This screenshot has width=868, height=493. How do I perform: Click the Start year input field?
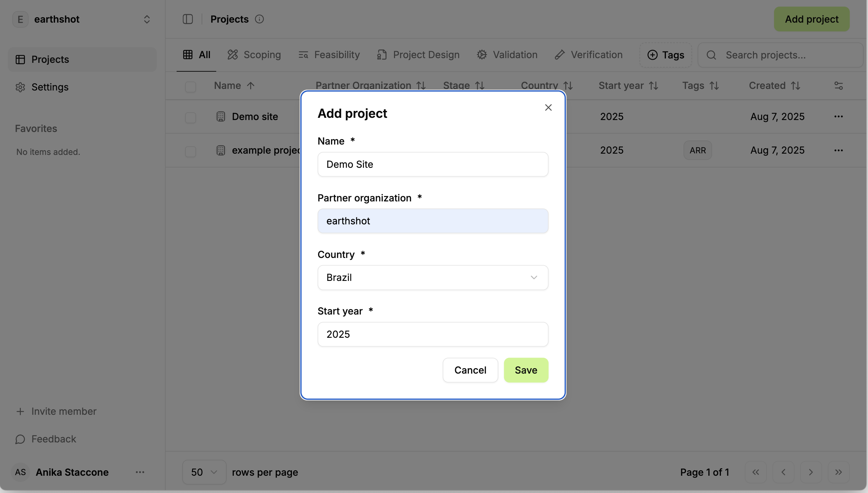coord(432,334)
